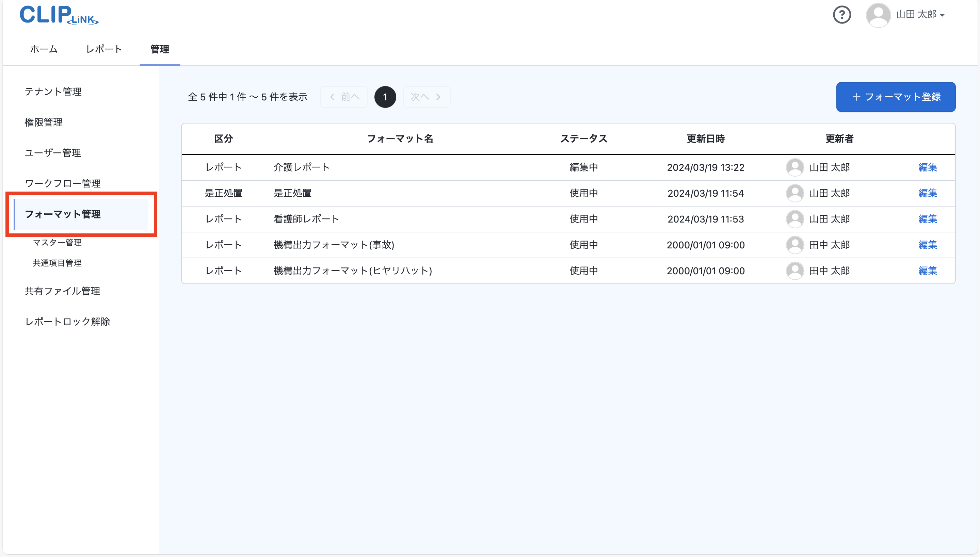Go to next page with 次へ
The image size is (980, 557).
(426, 97)
